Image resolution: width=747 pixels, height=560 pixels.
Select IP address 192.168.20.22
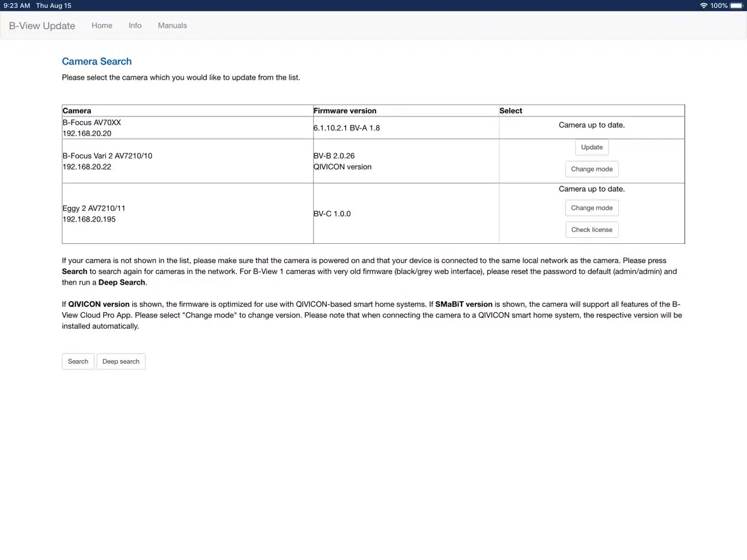coord(87,167)
